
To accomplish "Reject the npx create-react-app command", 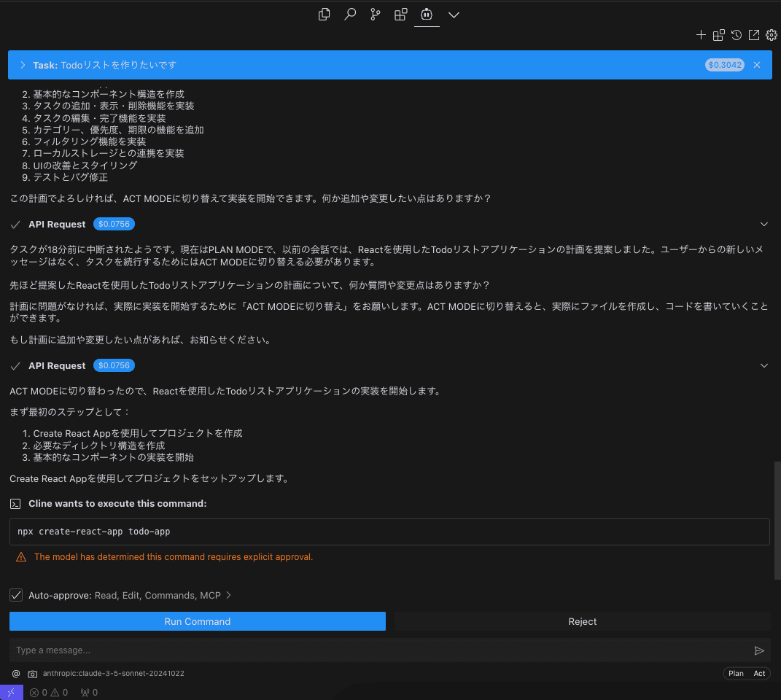I will 582,621.
